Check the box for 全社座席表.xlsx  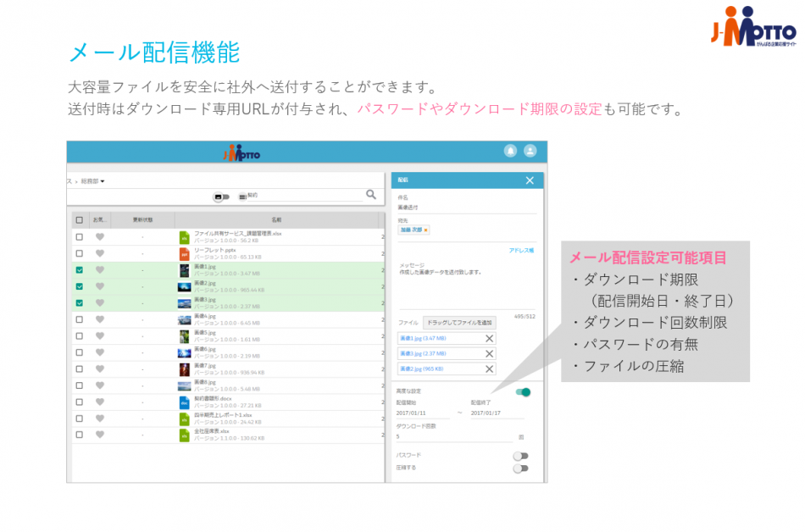point(79,435)
